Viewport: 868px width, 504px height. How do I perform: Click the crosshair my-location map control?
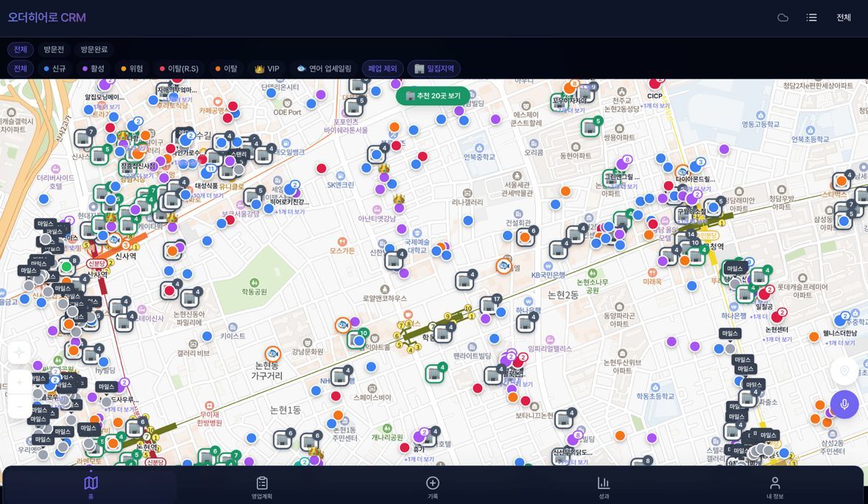pyautogui.click(x=19, y=352)
